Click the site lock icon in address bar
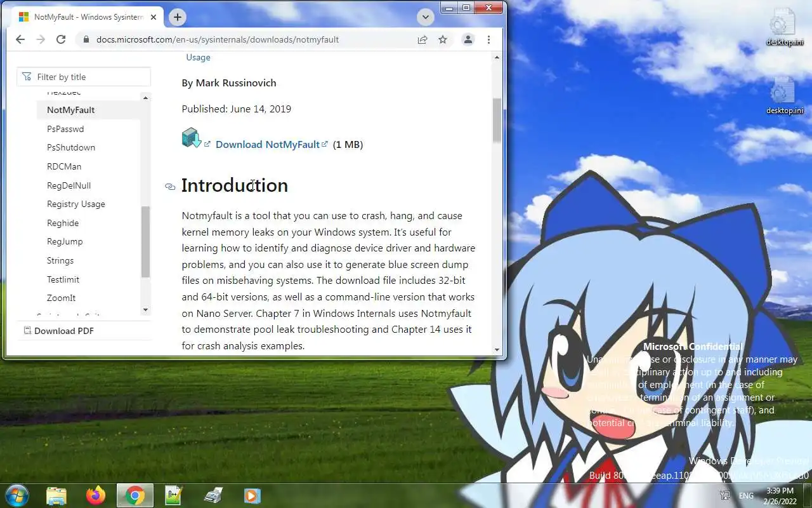812x508 pixels. [86, 39]
